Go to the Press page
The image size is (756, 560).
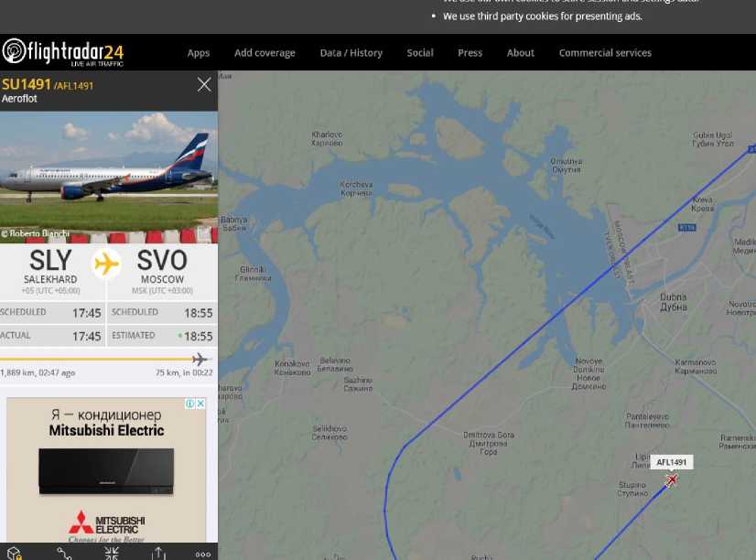tap(470, 53)
